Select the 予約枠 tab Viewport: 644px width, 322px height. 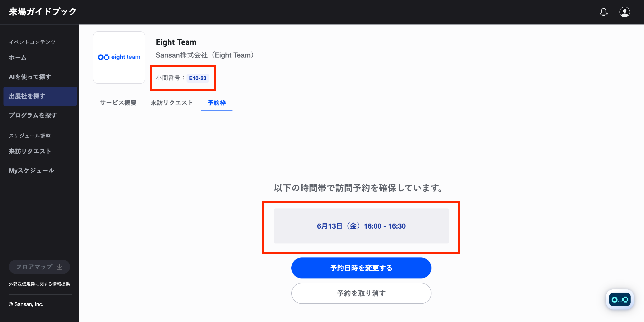pyautogui.click(x=217, y=103)
